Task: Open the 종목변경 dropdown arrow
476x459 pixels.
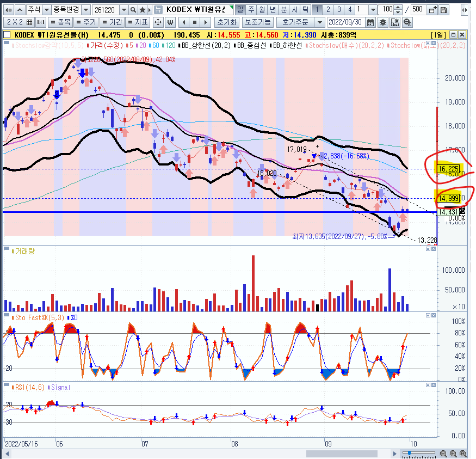Action: click(x=86, y=10)
